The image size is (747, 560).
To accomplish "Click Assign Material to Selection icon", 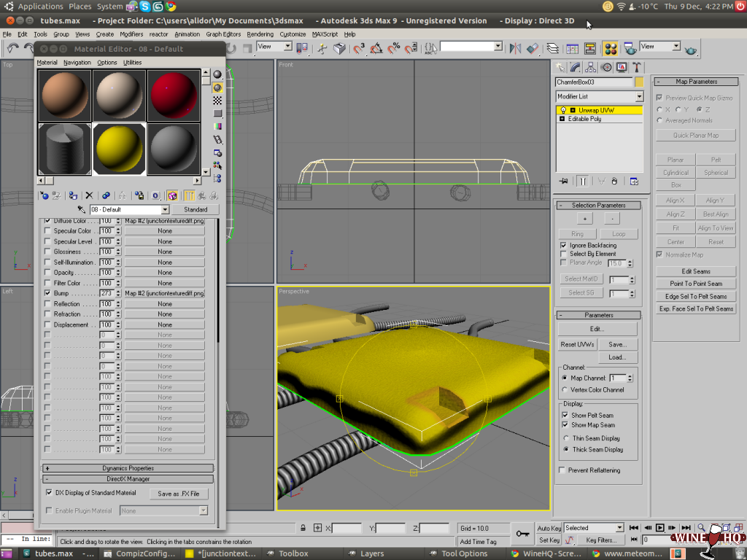I will point(73,195).
